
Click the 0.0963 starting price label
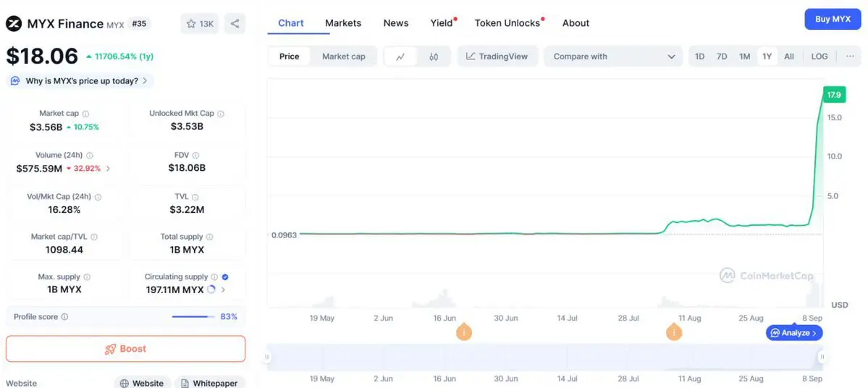point(284,235)
